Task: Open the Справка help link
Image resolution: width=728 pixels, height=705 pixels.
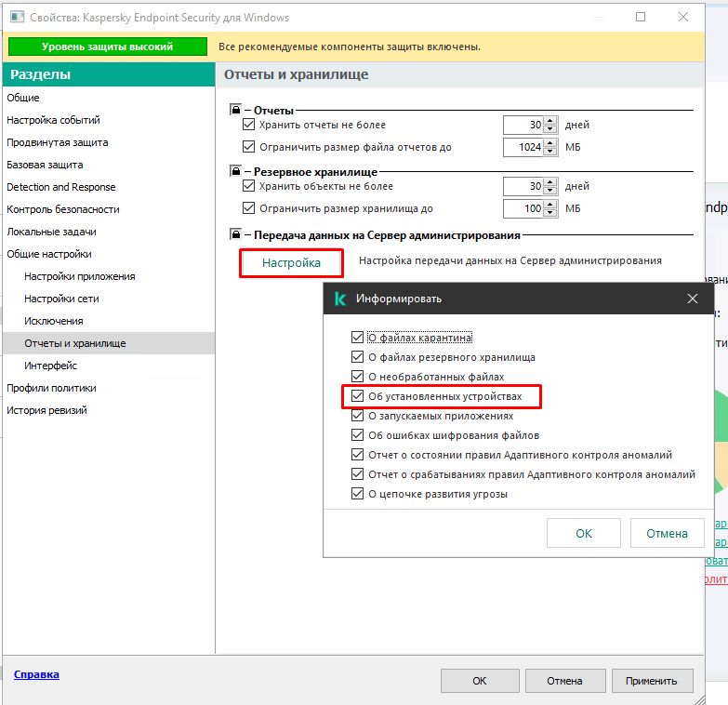Action: [x=36, y=674]
